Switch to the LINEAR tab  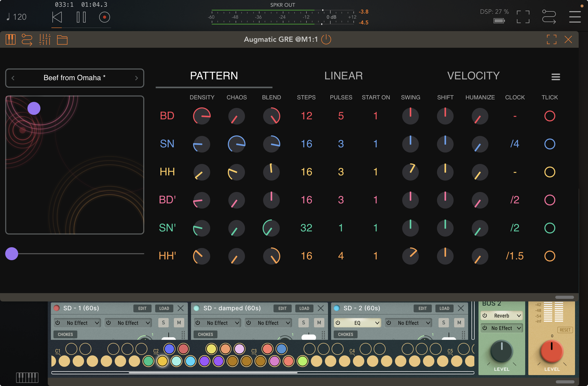click(x=343, y=76)
